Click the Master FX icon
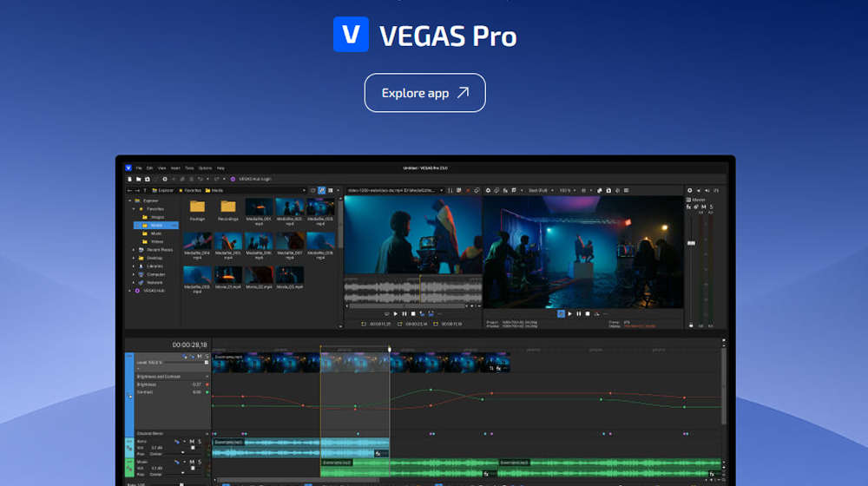The image size is (868, 486). tap(688, 207)
